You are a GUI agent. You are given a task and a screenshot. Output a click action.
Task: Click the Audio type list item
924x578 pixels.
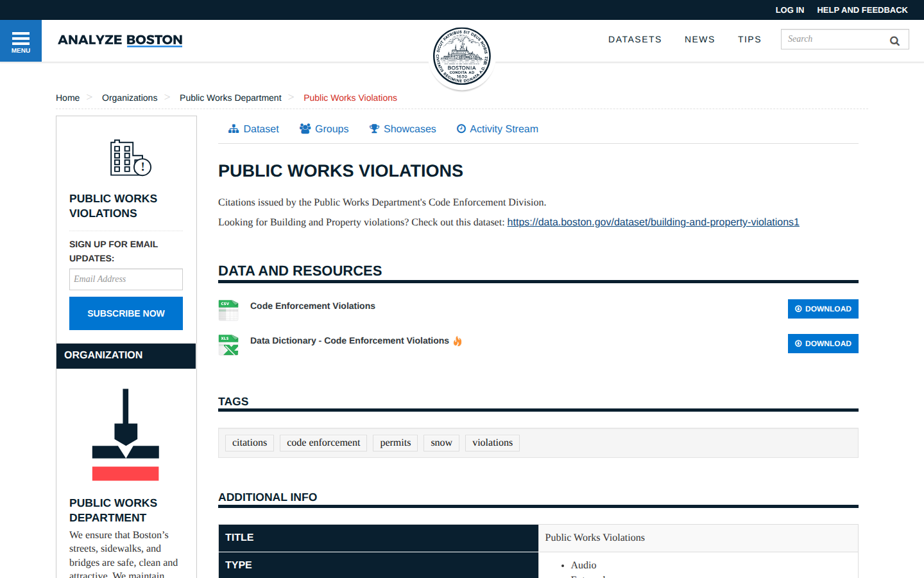click(x=584, y=565)
